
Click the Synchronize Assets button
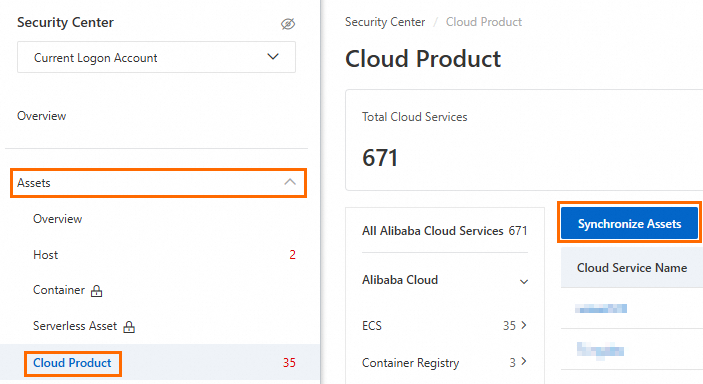pyautogui.click(x=629, y=223)
